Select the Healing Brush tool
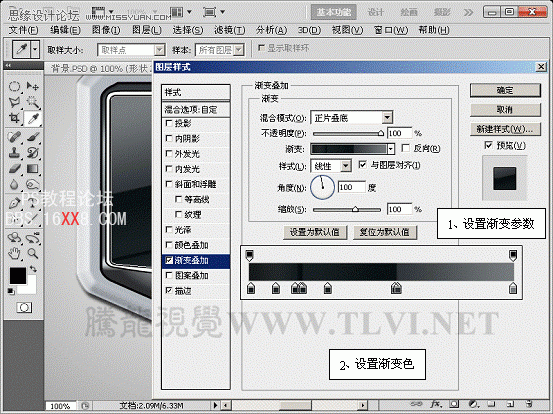 pos(14,137)
